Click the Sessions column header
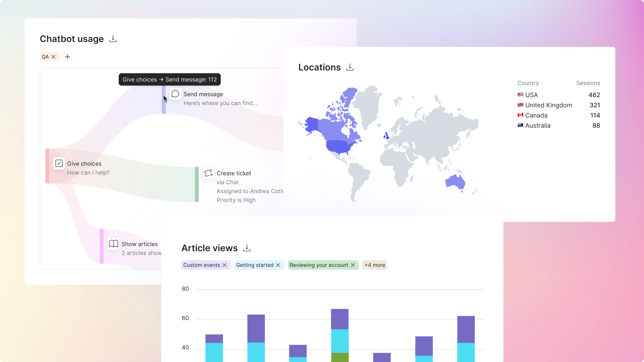 pyautogui.click(x=588, y=83)
